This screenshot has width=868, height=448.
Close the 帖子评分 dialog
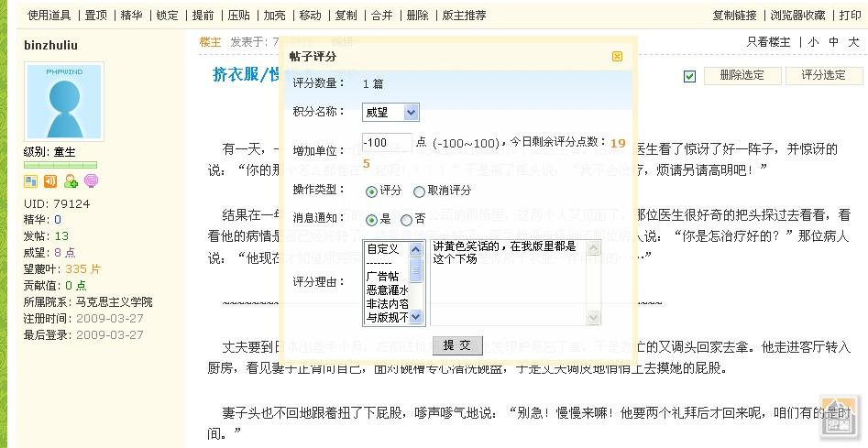617,57
